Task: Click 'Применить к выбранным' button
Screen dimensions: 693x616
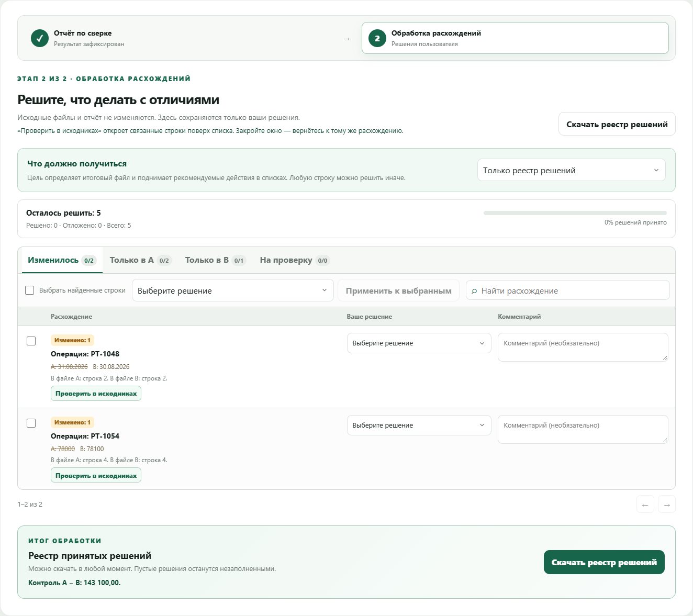Action: point(399,290)
